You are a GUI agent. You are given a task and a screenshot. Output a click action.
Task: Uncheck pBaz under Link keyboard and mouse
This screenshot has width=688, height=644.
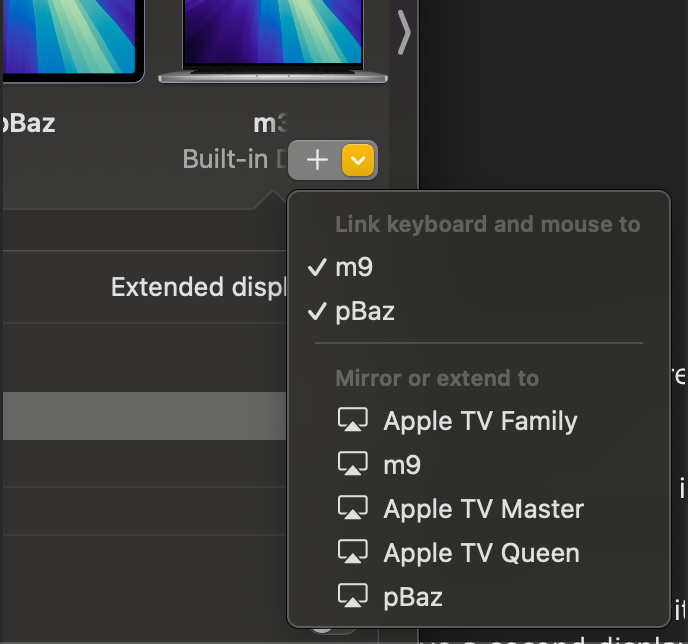[x=365, y=311]
